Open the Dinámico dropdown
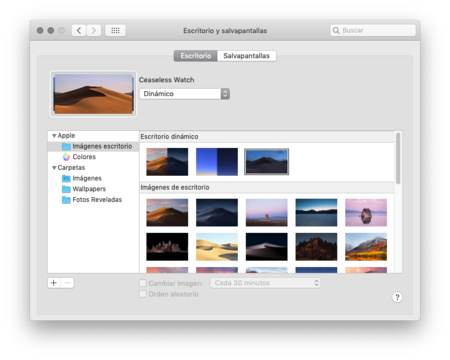This screenshot has width=450, height=360. click(184, 94)
